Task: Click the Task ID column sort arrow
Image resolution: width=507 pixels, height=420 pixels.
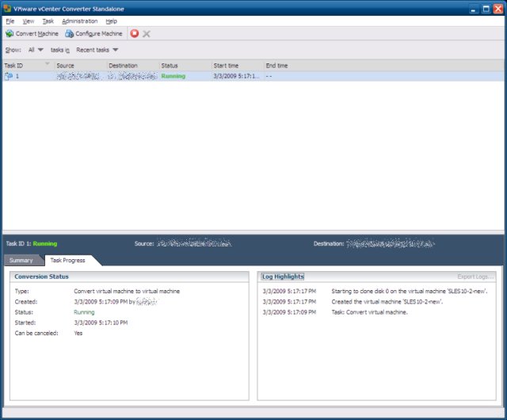Action: tap(48, 63)
